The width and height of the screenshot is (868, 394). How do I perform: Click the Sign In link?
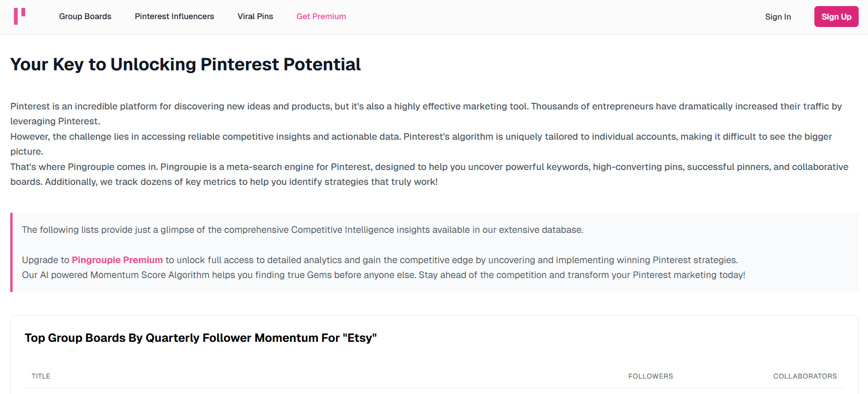[778, 16]
